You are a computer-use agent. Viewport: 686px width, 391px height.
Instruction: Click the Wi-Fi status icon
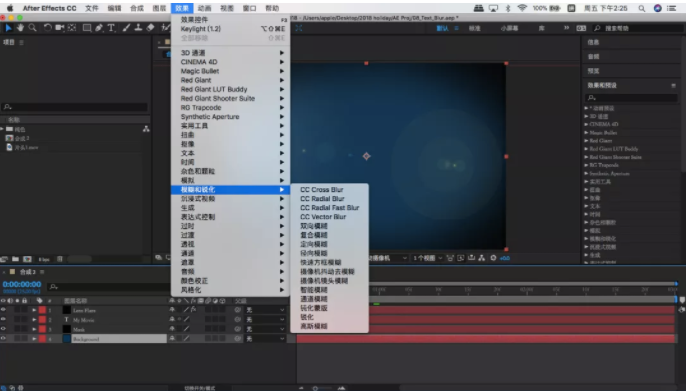click(x=522, y=8)
